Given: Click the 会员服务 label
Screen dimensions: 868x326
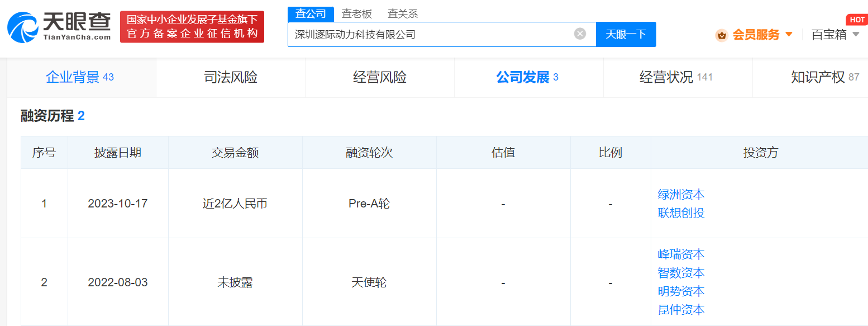Looking at the screenshot, I should click(756, 35).
